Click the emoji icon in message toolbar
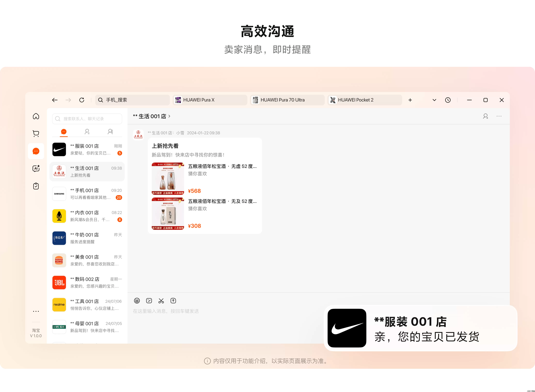The height and width of the screenshot is (392, 535). click(137, 301)
